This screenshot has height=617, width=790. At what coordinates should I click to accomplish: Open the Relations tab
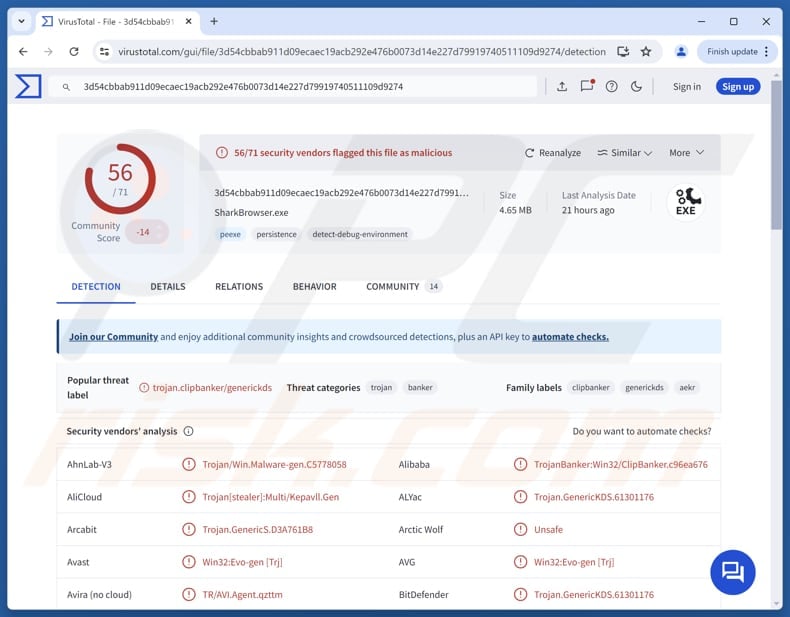239,287
